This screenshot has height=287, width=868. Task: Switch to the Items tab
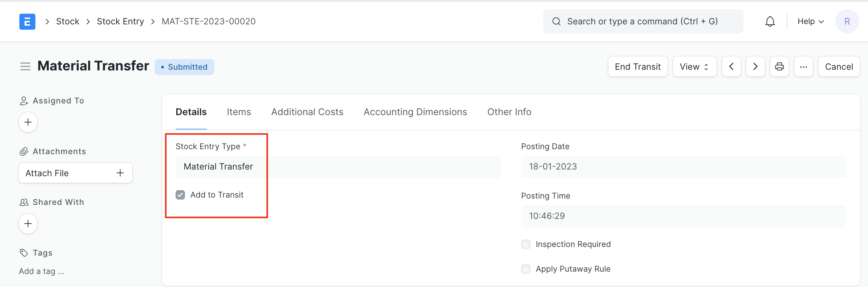coord(239,112)
